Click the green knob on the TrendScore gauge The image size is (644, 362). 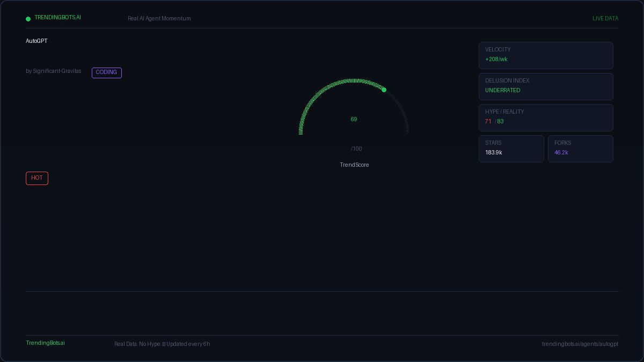pos(384,90)
